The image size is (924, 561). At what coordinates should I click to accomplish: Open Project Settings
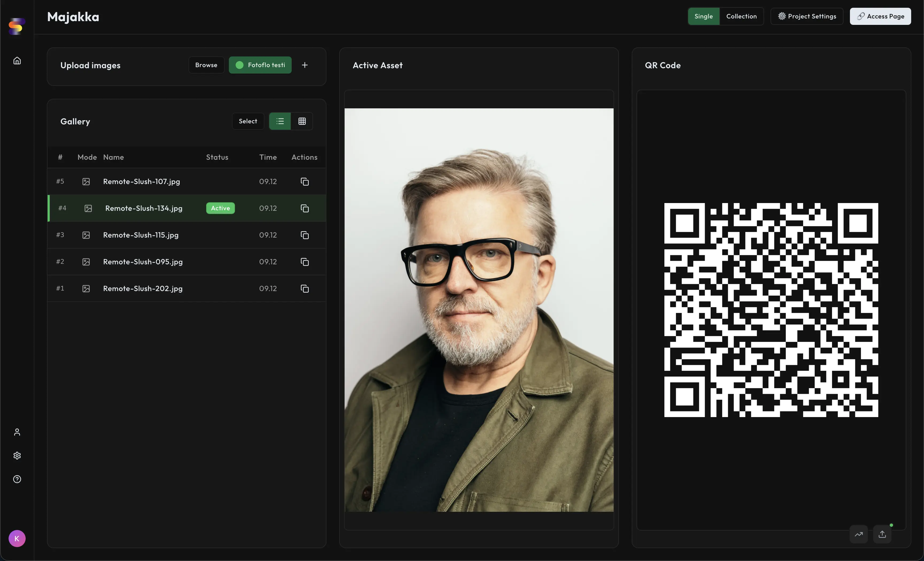point(807,16)
